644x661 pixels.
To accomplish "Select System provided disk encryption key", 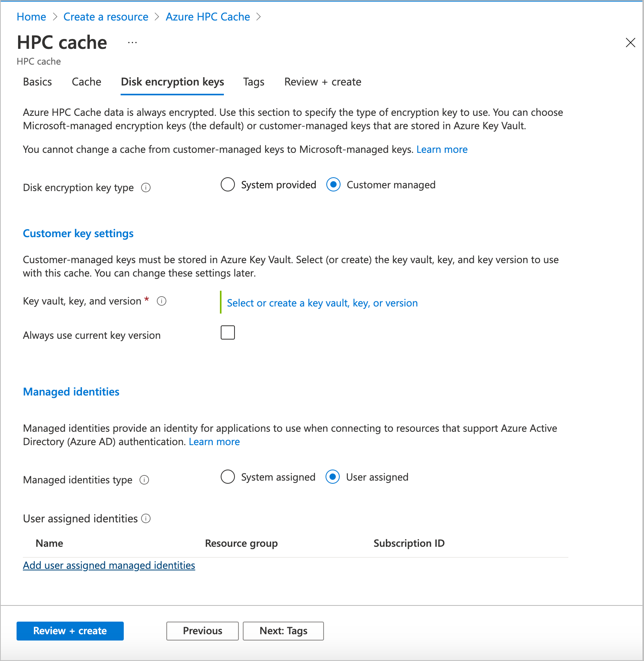I will point(228,184).
